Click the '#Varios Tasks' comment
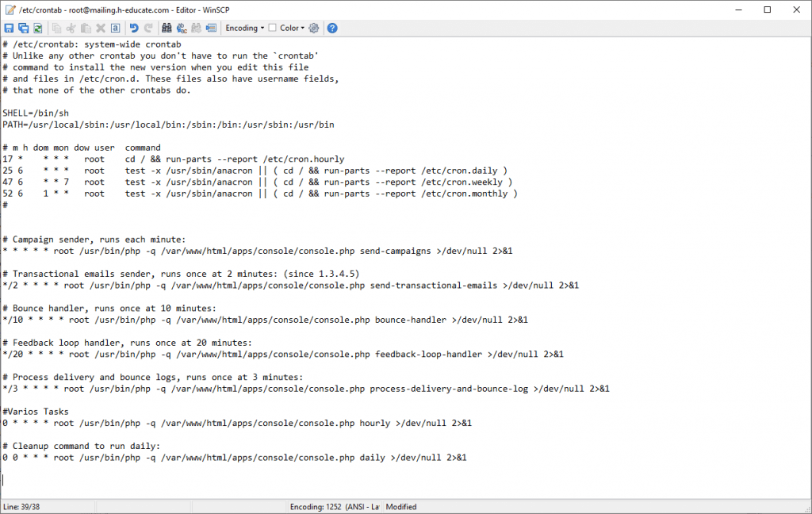Image resolution: width=812 pixels, height=514 pixels. coord(35,412)
